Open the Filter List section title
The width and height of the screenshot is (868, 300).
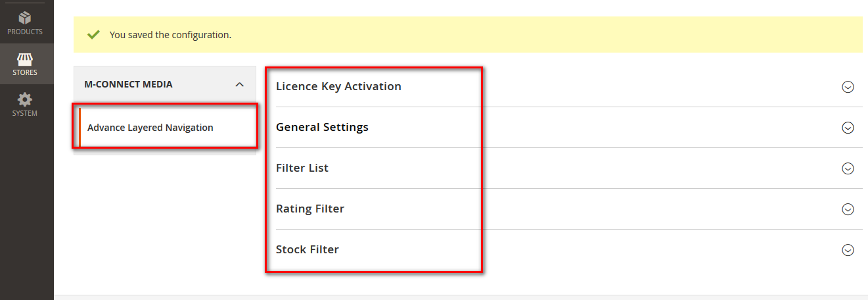tap(302, 168)
